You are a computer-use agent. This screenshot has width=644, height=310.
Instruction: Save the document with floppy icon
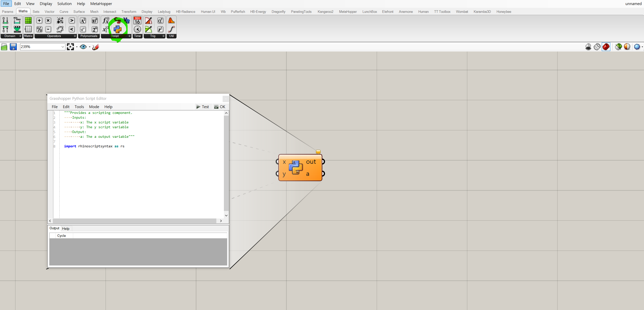[x=13, y=47]
